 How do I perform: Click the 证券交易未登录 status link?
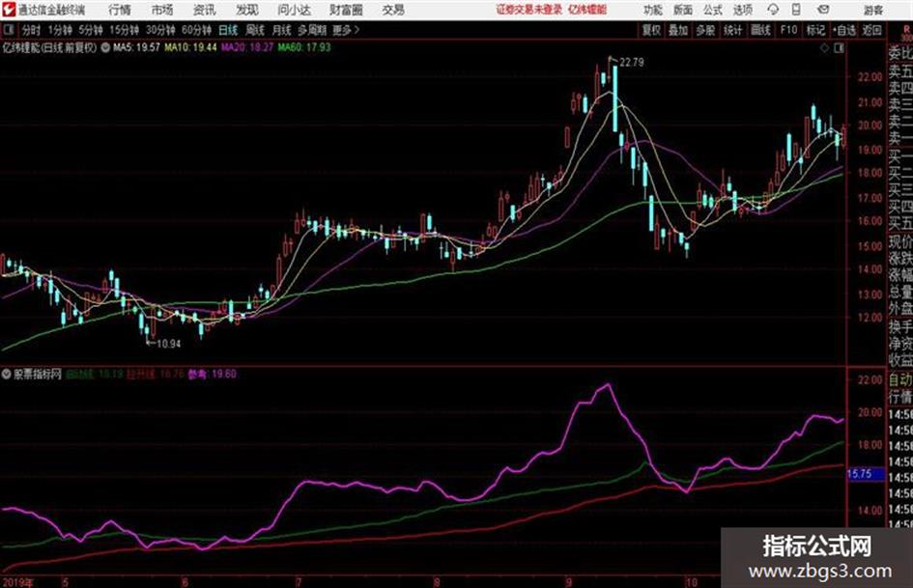click(529, 10)
